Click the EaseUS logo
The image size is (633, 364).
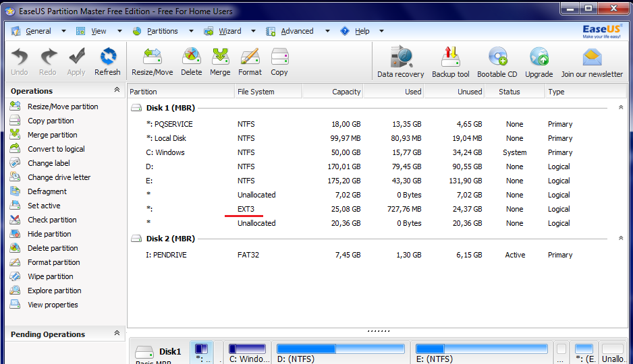(x=601, y=31)
